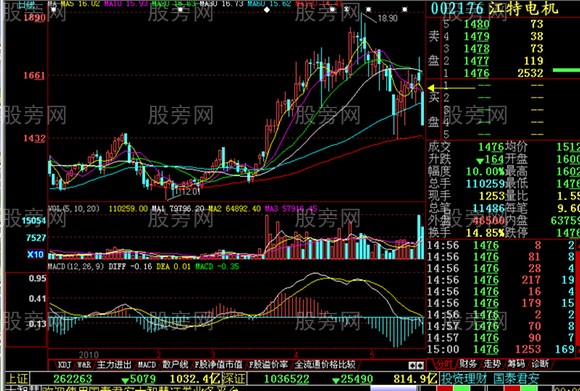The image size is (580, 391).
Task: Switch to the KDJ indicator tab
Action: (64, 365)
